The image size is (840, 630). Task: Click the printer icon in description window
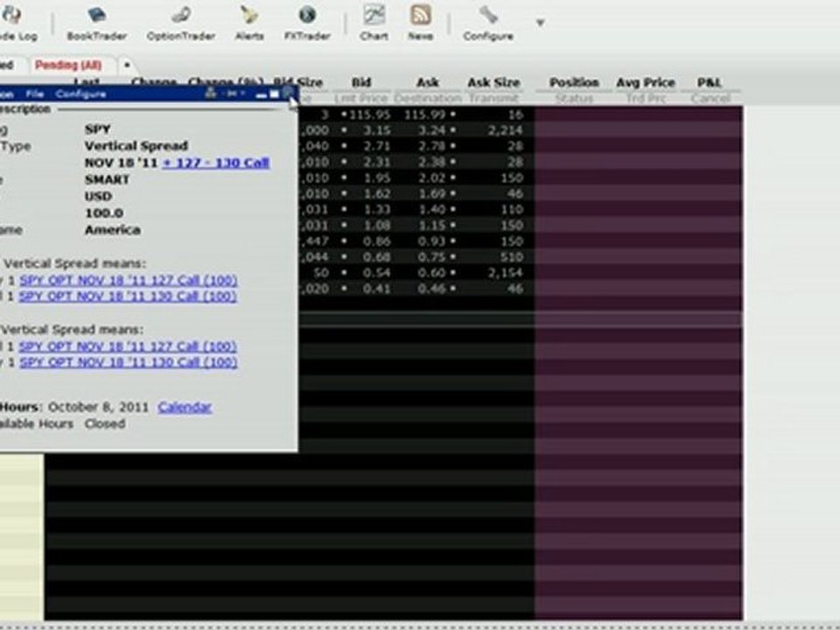point(211,94)
